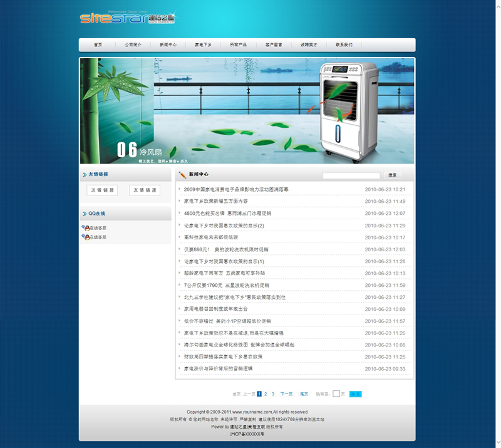Click the arrow bullet before the 2009中国家电消费 headline
This screenshot has height=448, width=501.
click(179, 189)
